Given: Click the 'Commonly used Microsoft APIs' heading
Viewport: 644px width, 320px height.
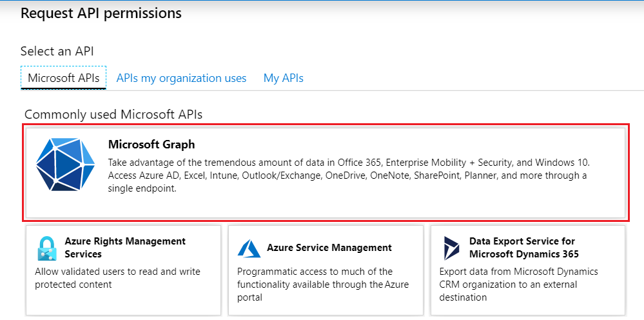Looking at the screenshot, I should point(113,114).
